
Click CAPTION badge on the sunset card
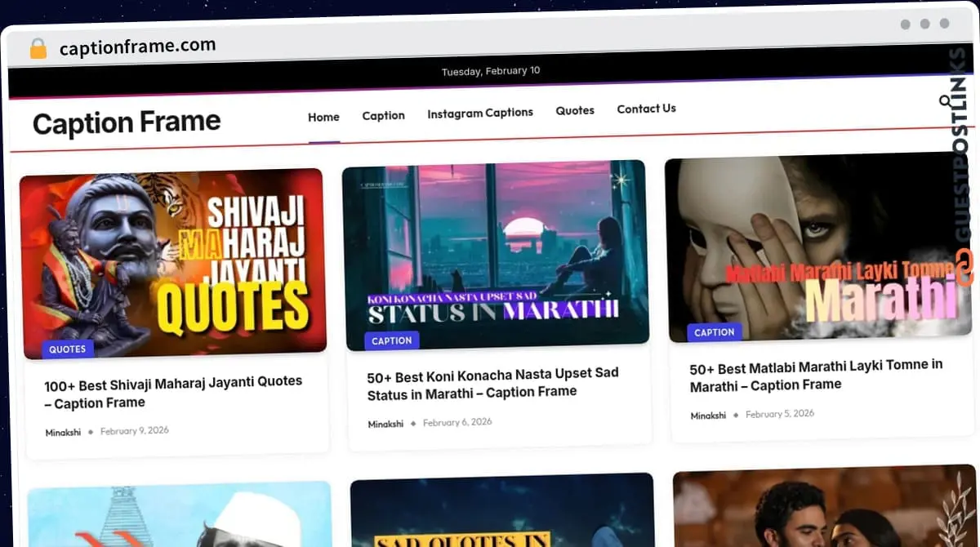click(x=391, y=340)
